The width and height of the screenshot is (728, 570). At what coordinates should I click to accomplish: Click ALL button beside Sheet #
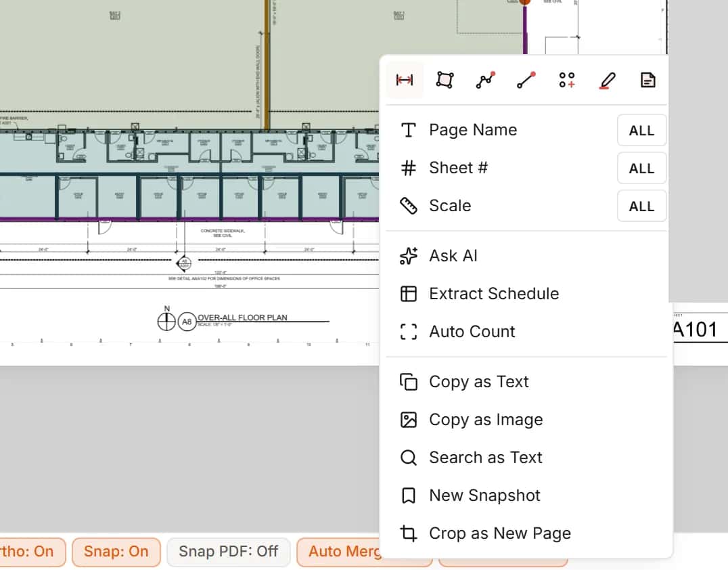[x=641, y=168]
